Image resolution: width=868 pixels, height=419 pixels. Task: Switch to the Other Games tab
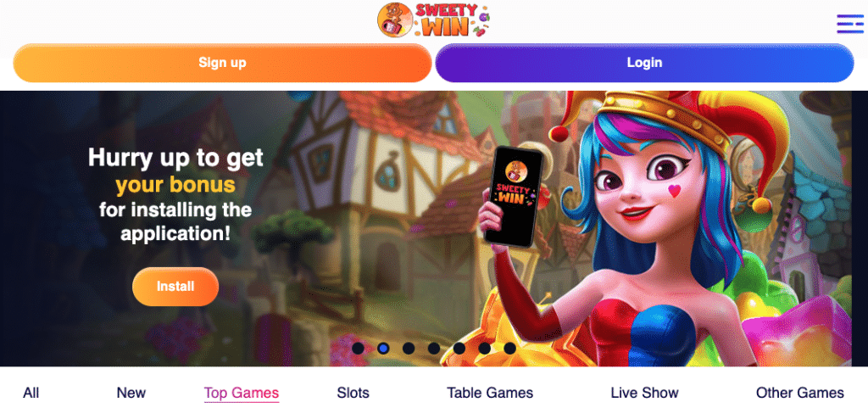point(800,393)
